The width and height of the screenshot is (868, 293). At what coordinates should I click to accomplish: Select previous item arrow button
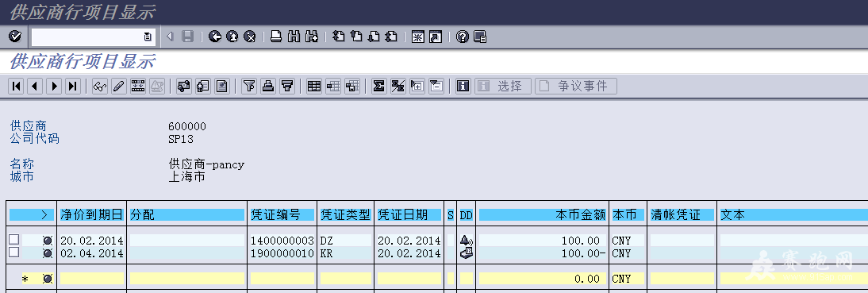click(35, 86)
